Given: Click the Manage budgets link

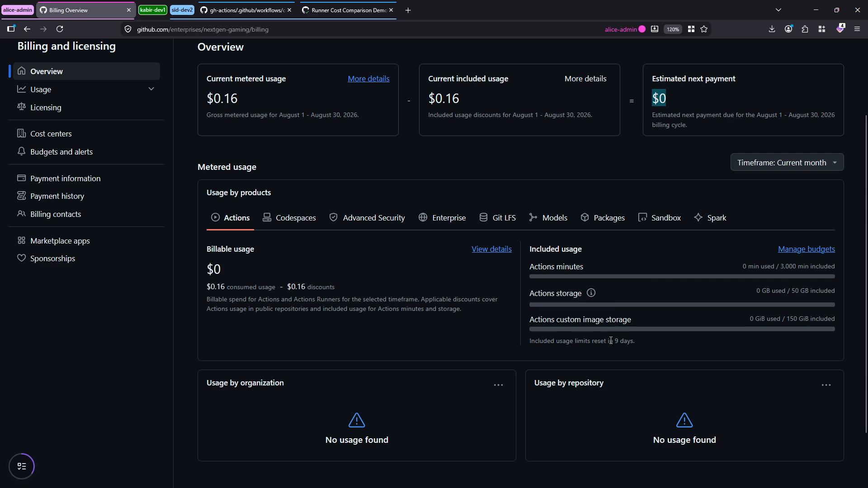Looking at the screenshot, I should (x=806, y=249).
